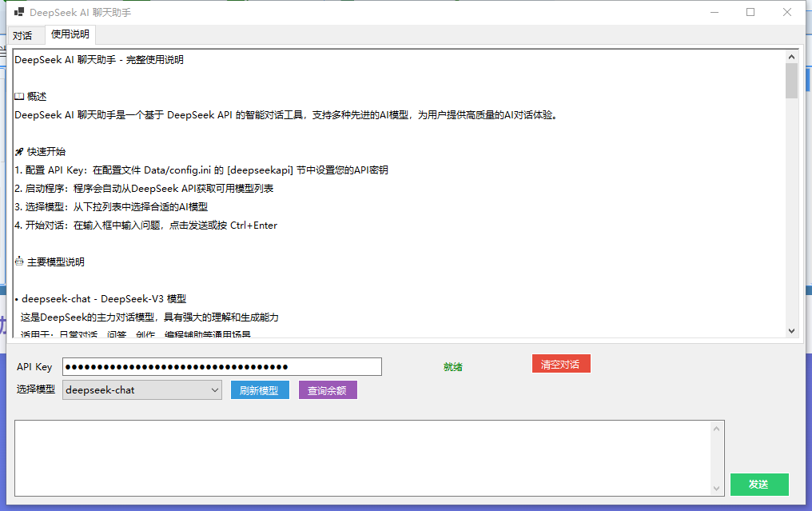Viewport: 812px width, 511px height.
Task: Minimize the DeepSeek AI window
Action: point(713,12)
